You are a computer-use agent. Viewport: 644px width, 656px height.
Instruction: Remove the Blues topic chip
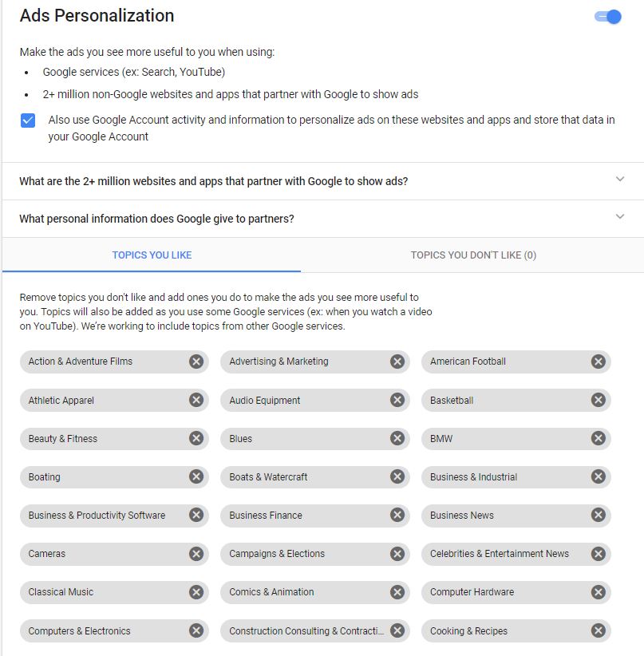(x=397, y=438)
